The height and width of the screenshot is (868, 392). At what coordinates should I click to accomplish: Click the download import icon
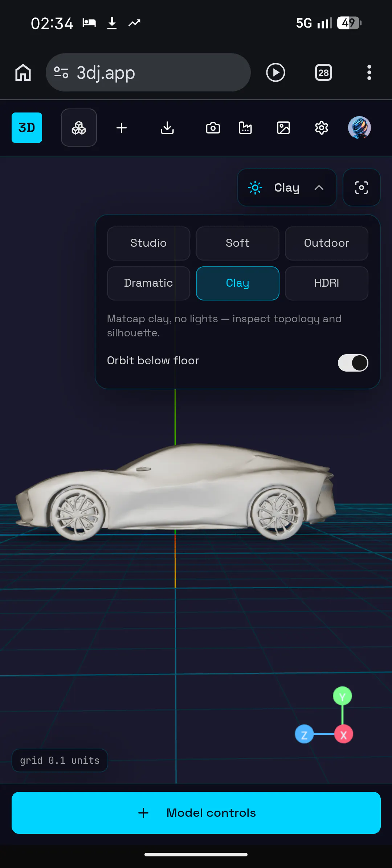coord(167,128)
